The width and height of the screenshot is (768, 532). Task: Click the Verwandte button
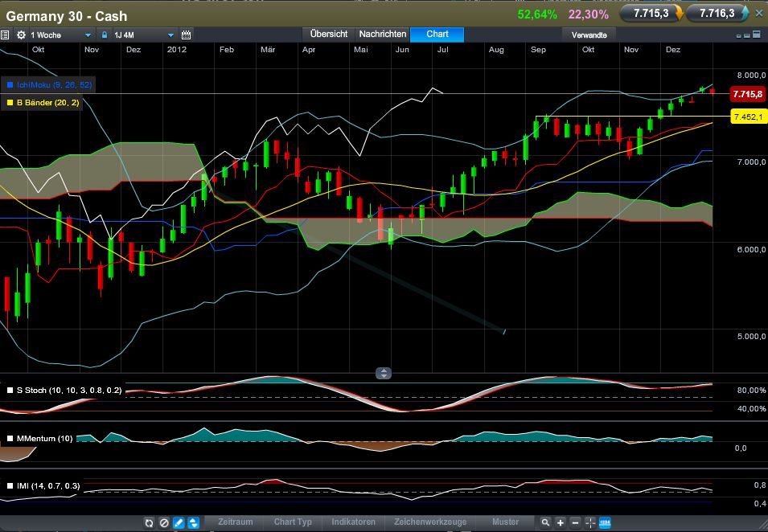click(x=589, y=35)
